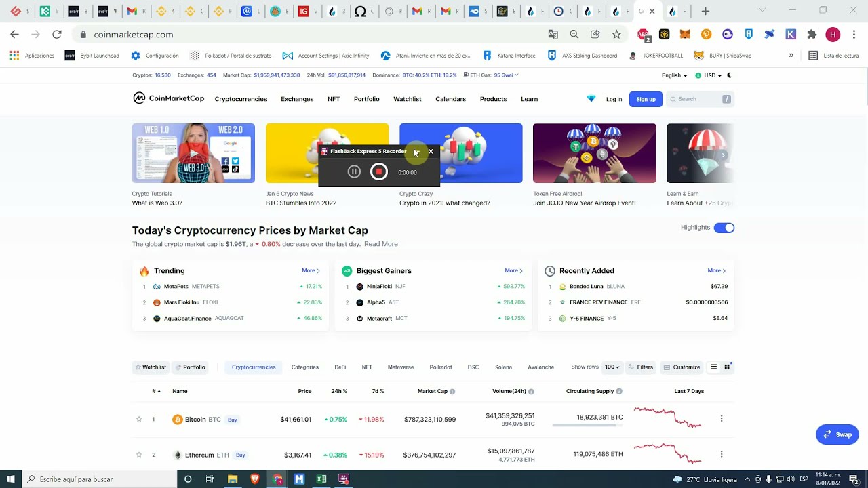Click the Log In link
This screenshot has height=488, width=868.
(x=614, y=99)
